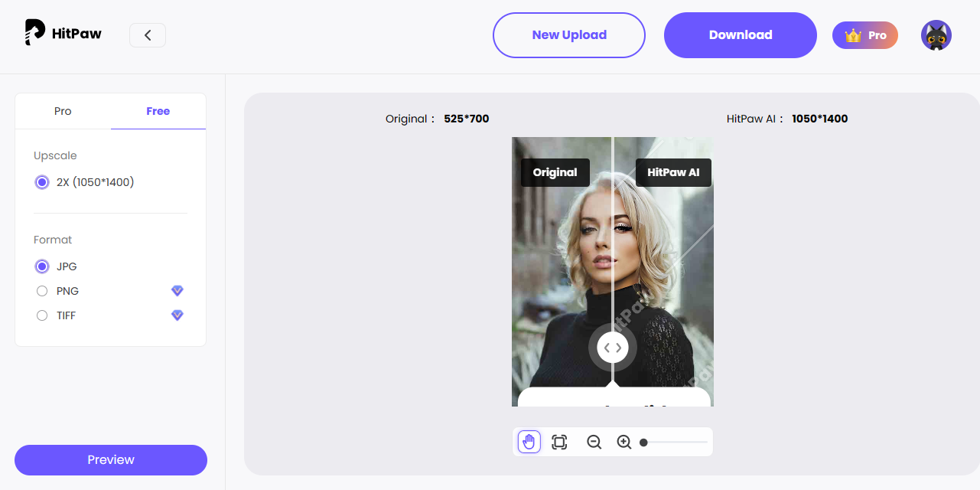Switch to the Free tab

coord(158,111)
